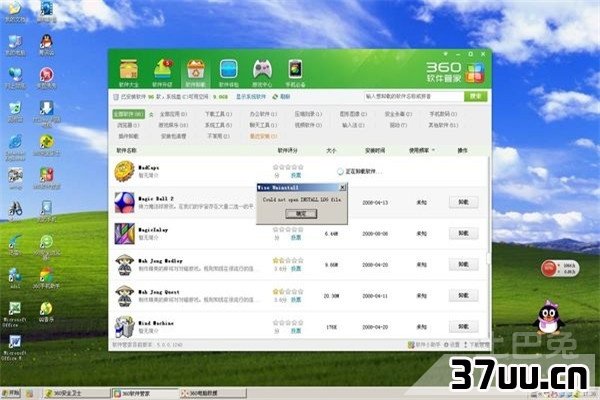
Task: Filter by 聊天工具 category
Action: pos(263,125)
